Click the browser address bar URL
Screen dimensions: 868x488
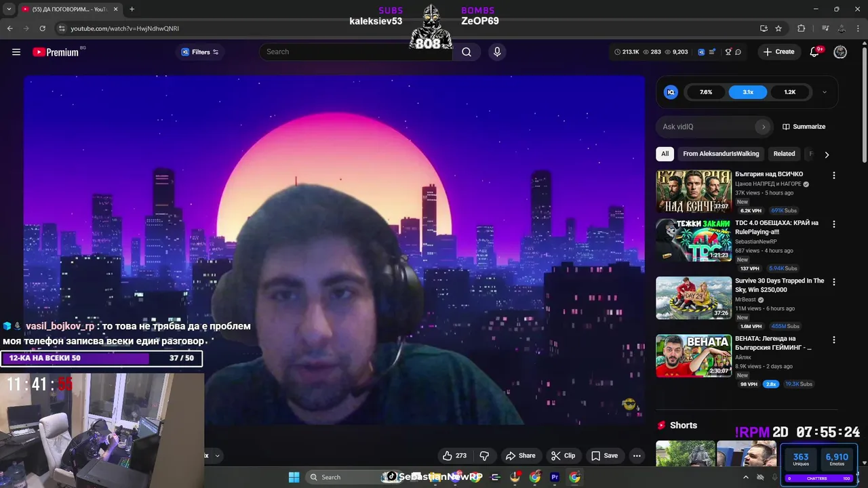(125, 28)
